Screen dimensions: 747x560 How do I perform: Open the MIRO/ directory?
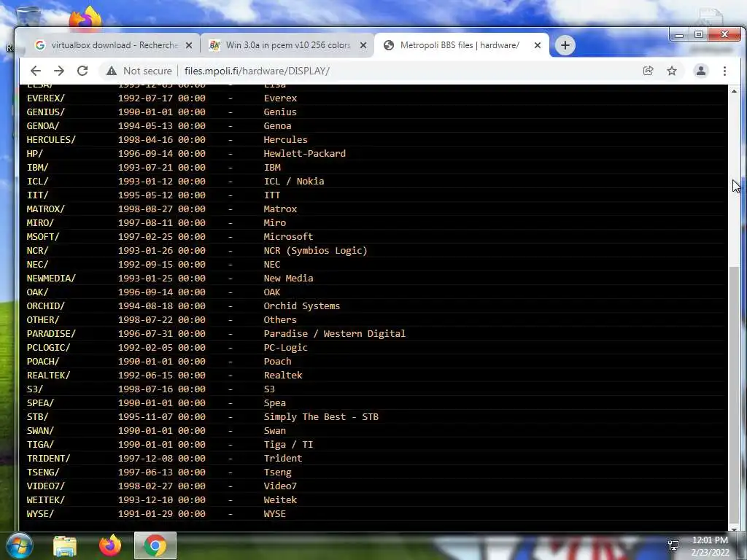click(x=40, y=222)
